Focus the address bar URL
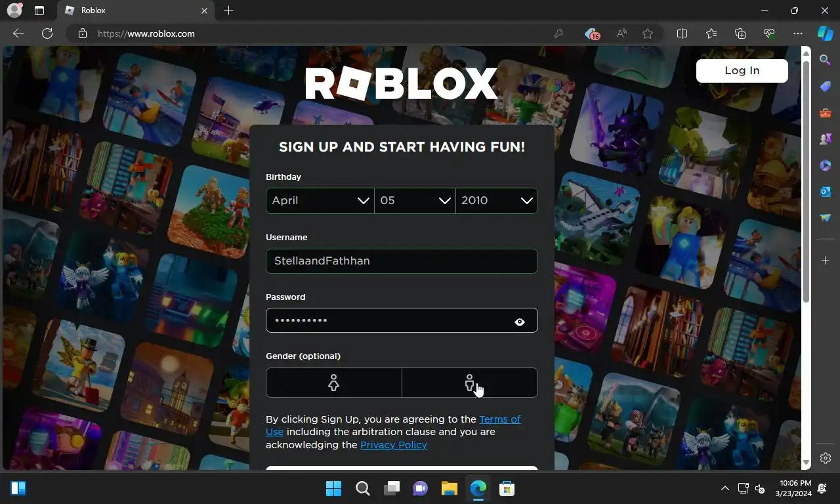Screen dimensions: 840x504 point(146,33)
